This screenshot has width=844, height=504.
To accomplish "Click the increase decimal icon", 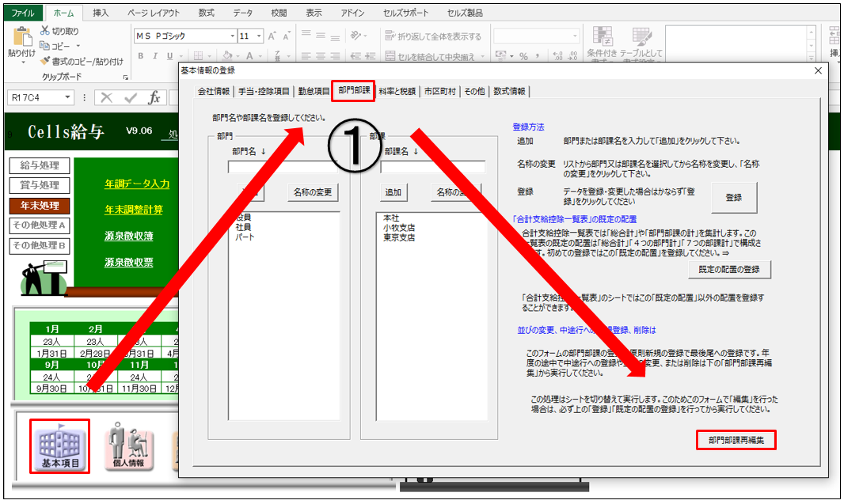I will (557, 56).
